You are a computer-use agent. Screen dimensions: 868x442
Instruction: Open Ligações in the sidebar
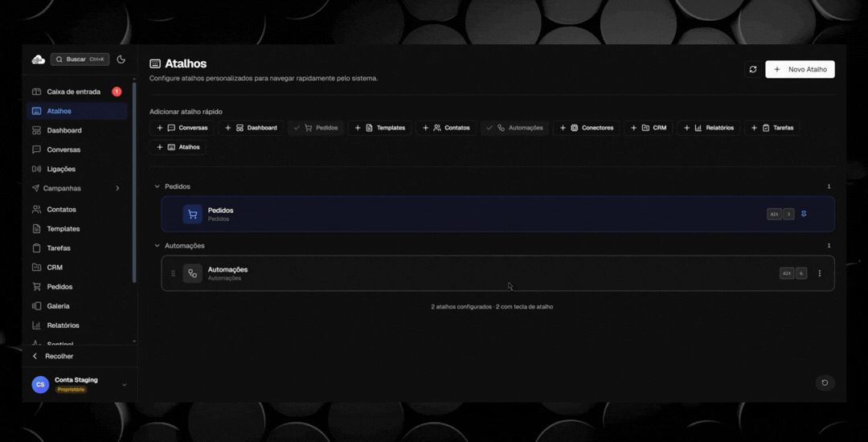click(76, 170)
